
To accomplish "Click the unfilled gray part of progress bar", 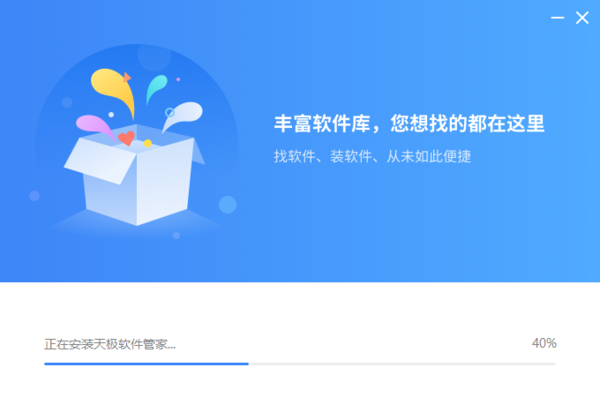I will [x=402, y=364].
